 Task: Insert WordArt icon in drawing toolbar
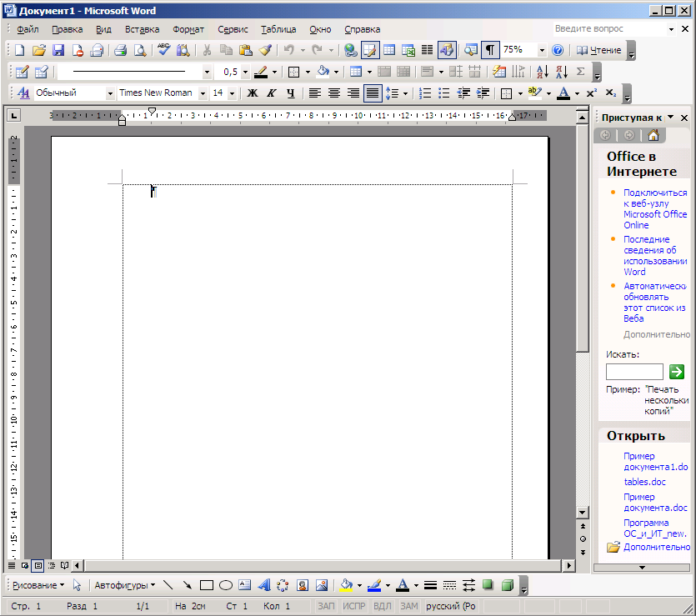coord(264,585)
